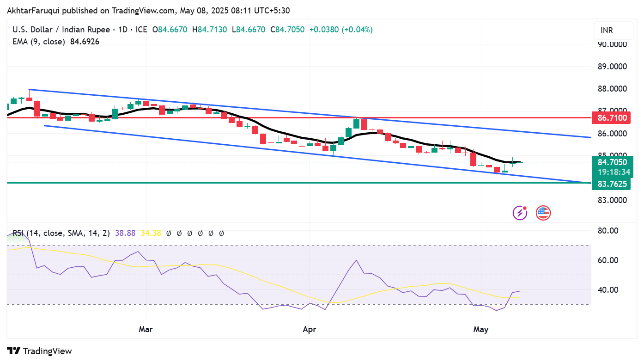Click the TradingView logo
644x363 pixels.
pos(39,351)
